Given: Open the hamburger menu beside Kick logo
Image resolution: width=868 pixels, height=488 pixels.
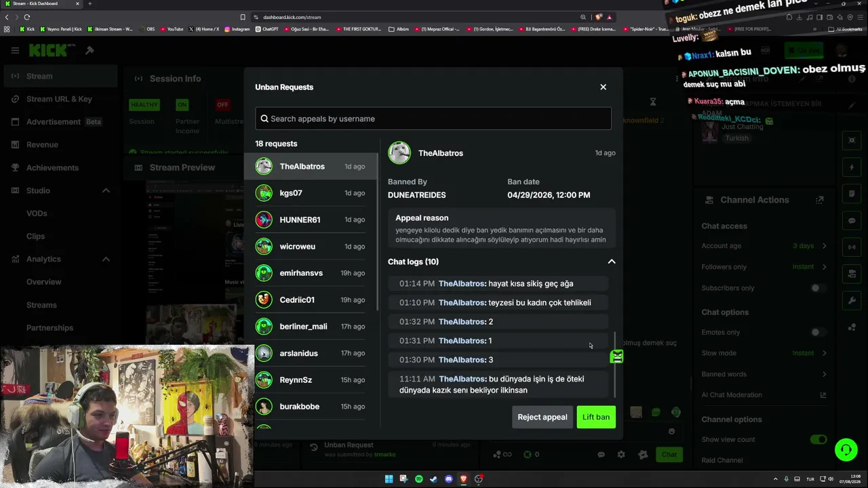Looking at the screenshot, I should tap(15, 50).
